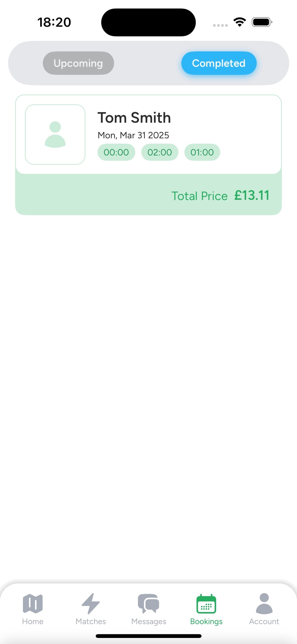Open the Account person icon

click(264, 603)
